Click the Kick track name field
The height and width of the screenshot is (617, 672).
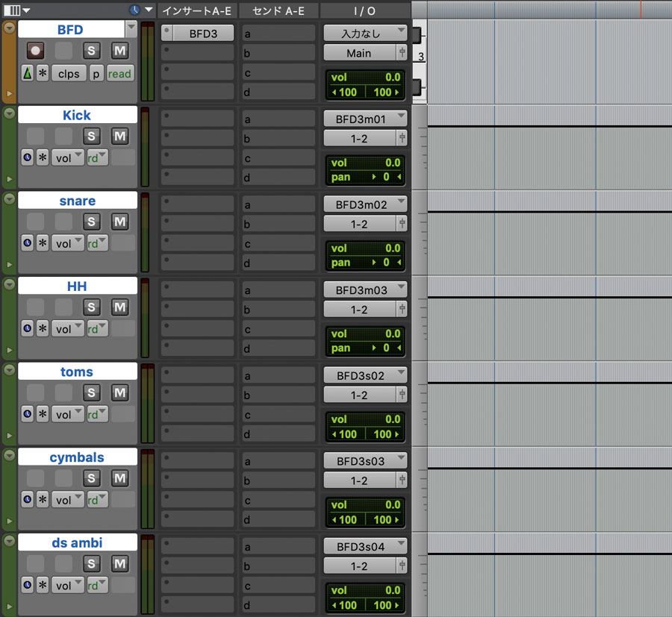coord(78,115)
